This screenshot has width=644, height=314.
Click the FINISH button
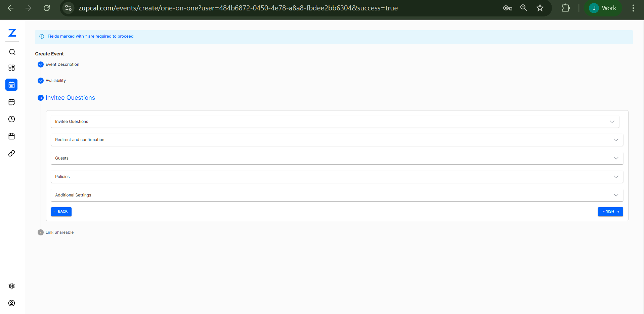(x=610, y=212)
